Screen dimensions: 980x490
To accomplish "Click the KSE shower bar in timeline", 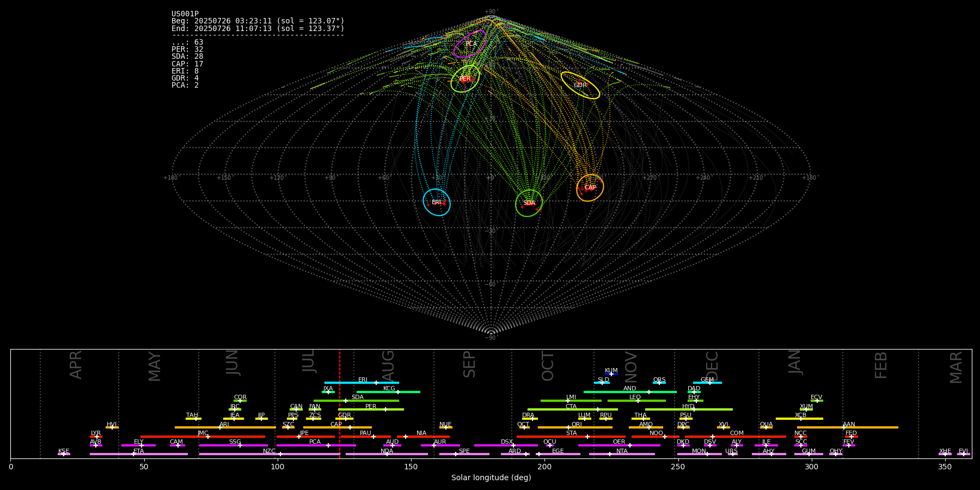I will [64, 454].
